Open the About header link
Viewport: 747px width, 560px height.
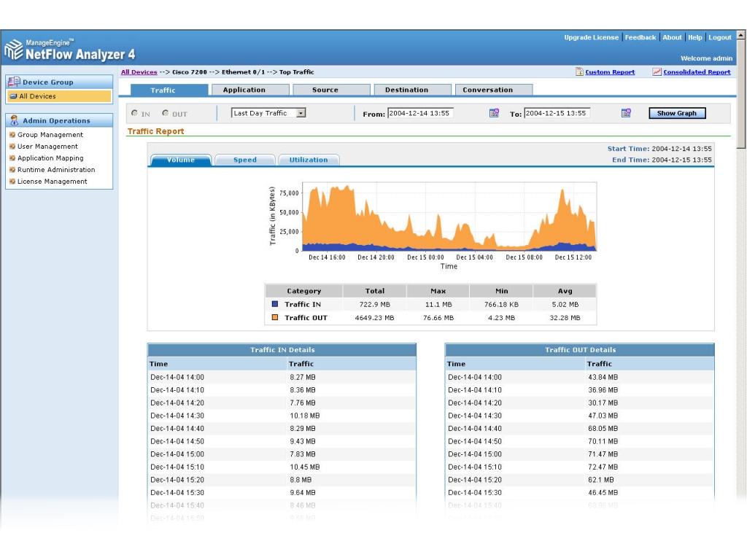coord(672,37)
